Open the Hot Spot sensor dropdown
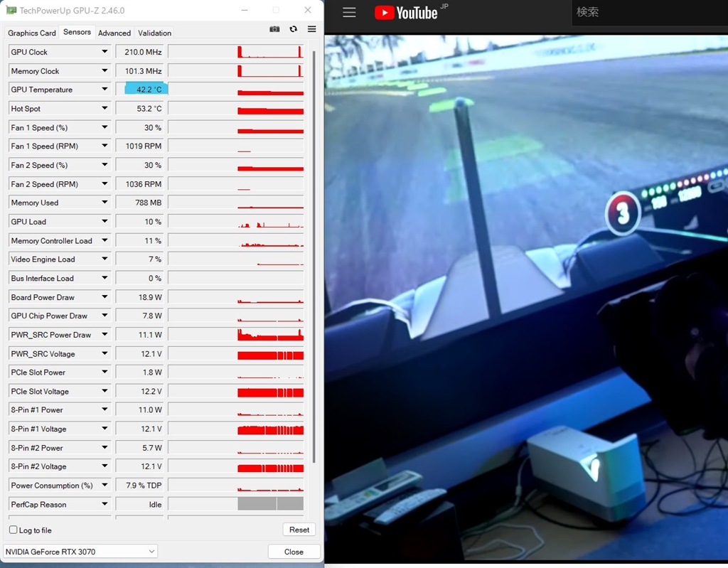Screen dimensions: 728x568 pos(105,108)
